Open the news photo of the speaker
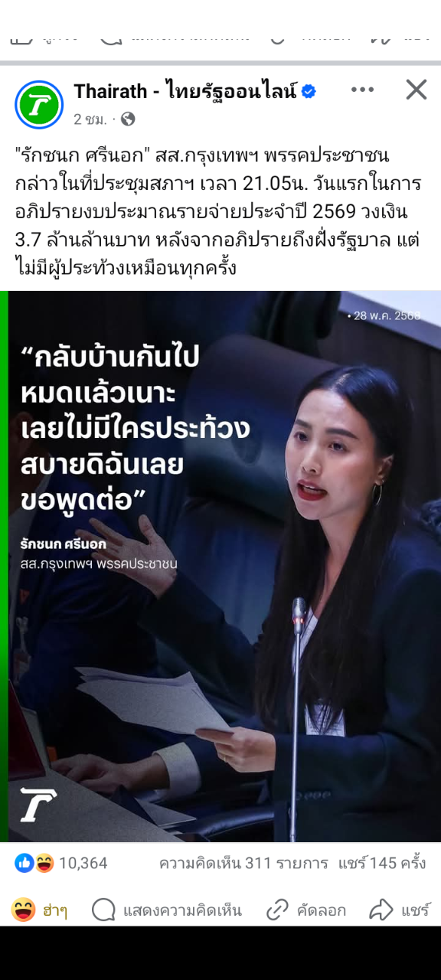The width and height of the screenshot is (441, 980). (x=220, y=567)
